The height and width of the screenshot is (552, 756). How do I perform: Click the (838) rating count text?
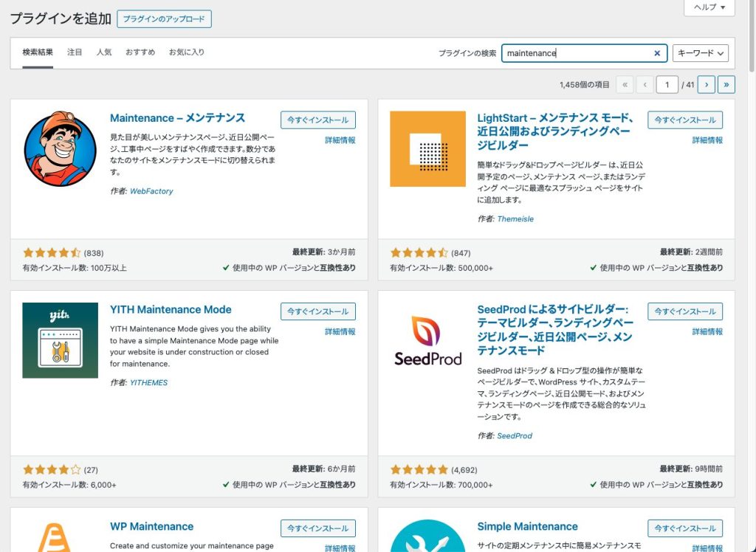(x=94, y=253)
